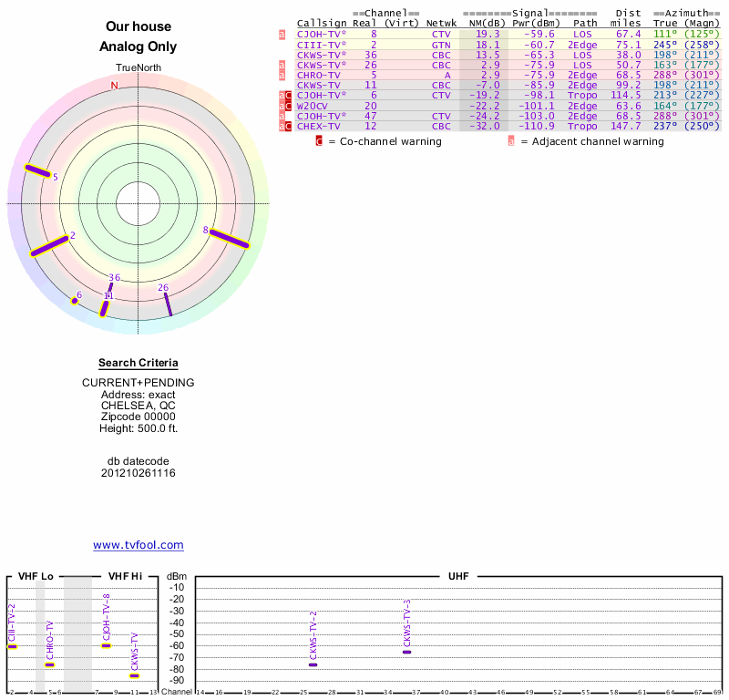This screenshot has width=729, height=700.
Task: Select the CJOH-TV-8 marker in VHF Hi chart
Action: click(x=107, y=645)
